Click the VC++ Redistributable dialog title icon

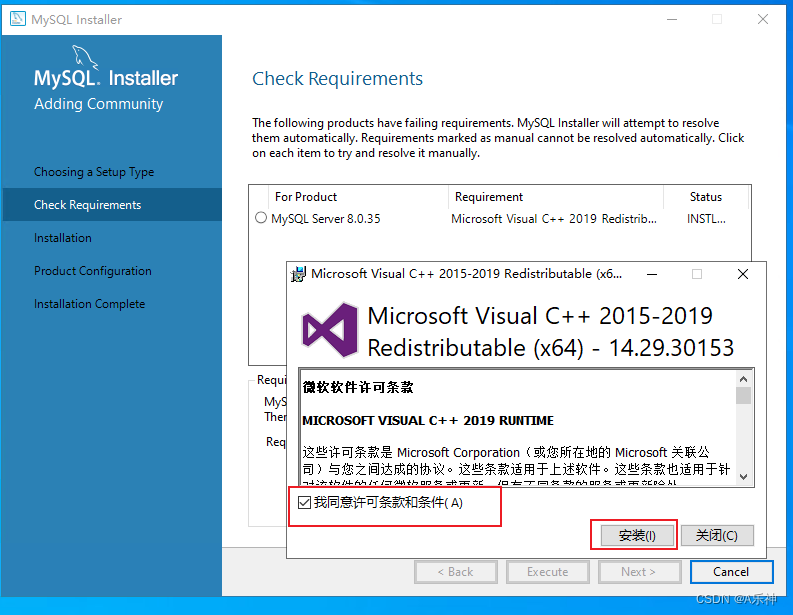(298, 274)
